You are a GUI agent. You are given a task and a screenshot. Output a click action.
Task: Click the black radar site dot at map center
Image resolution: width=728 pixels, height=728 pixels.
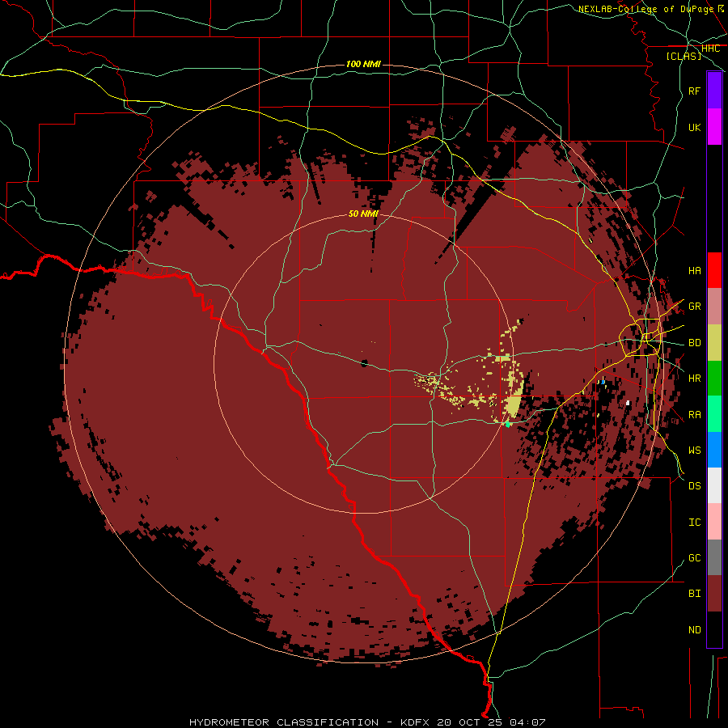pyautogui.click(x=364, y=363)
